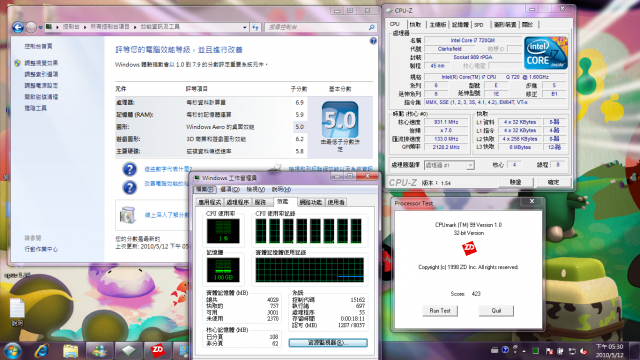Screen dimensions: 640x360
Task: Show hidden tray icons arrow
Action: [524, 351]
